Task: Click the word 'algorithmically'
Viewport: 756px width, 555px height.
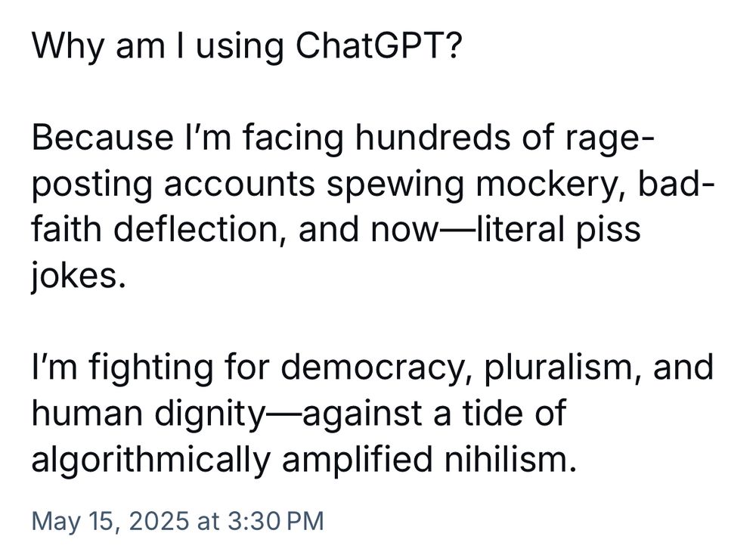Action: [x=150, y=460]
